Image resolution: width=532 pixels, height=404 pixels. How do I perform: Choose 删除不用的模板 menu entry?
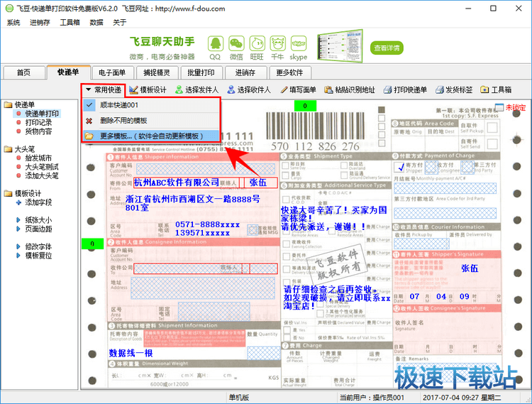[x=151, y=121]
